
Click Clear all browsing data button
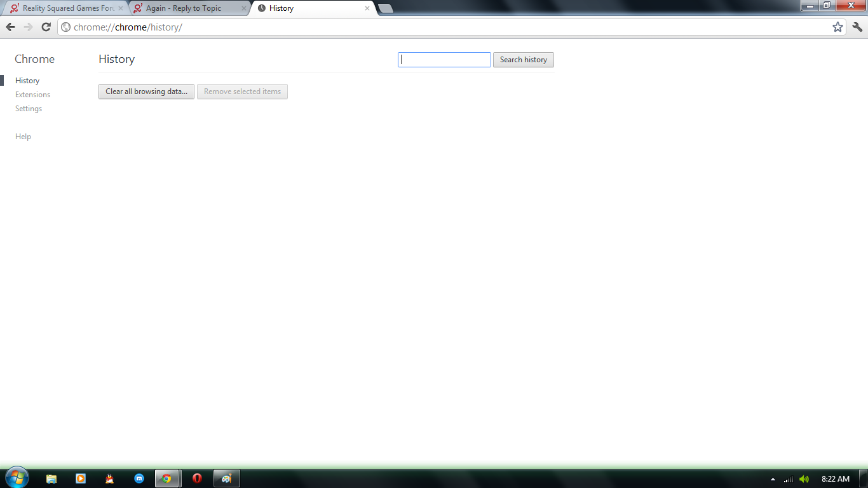[x=146, y=91]
